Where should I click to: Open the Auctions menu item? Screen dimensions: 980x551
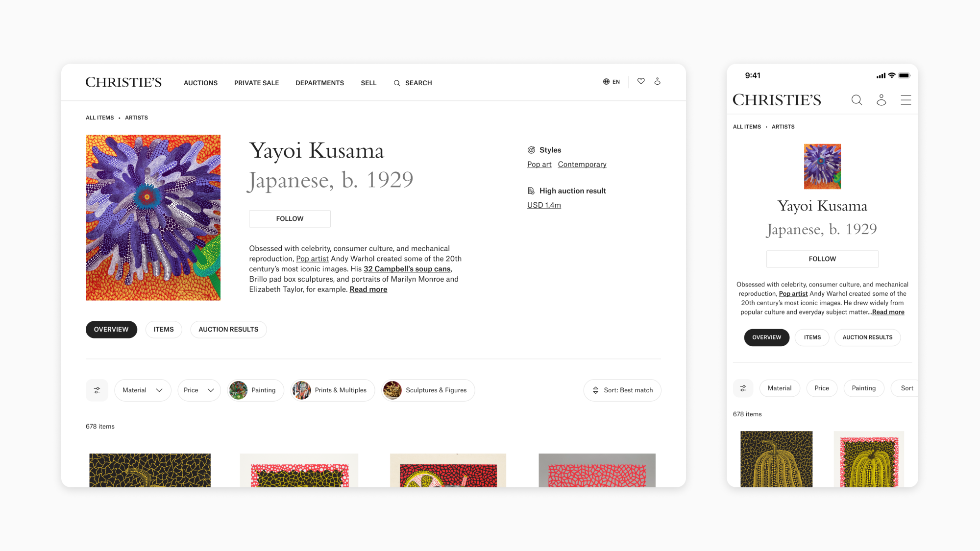(x=200, y=83)
